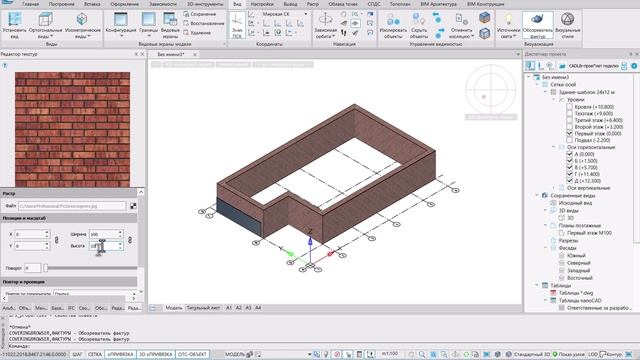The image size is (640, 360).
Task: Open the Построение ribbon tab
Action: [62, 4]
